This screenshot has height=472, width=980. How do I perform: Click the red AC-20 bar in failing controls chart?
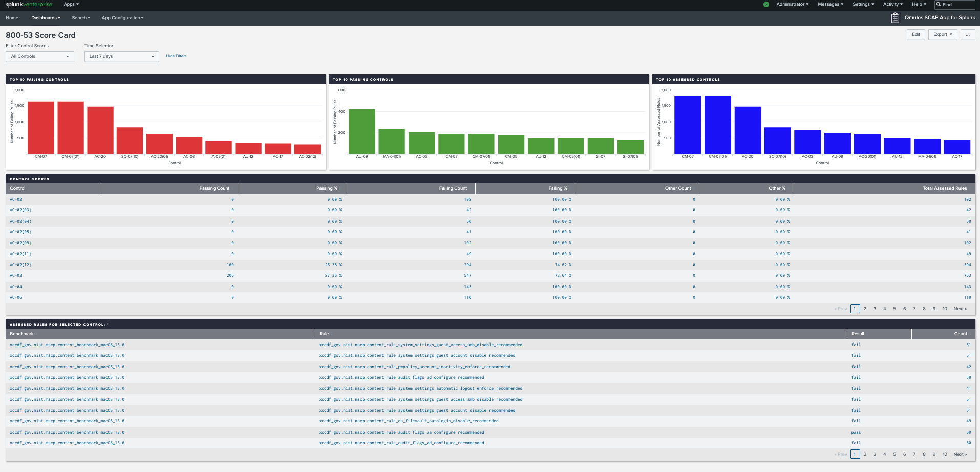(x=100, y=130)
